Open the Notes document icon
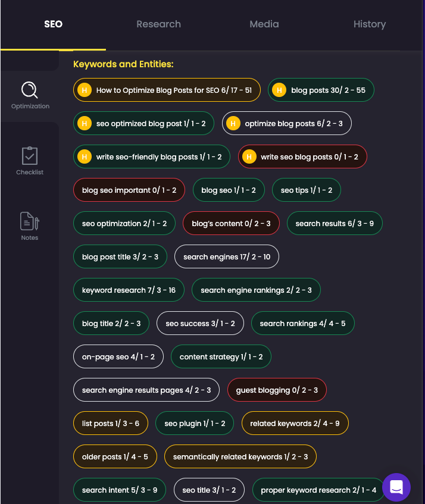 (30, 221)
